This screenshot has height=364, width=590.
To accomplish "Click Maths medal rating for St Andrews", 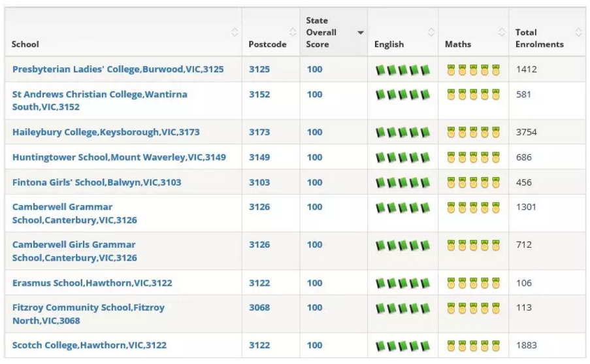I will click(x=473, y=95).
